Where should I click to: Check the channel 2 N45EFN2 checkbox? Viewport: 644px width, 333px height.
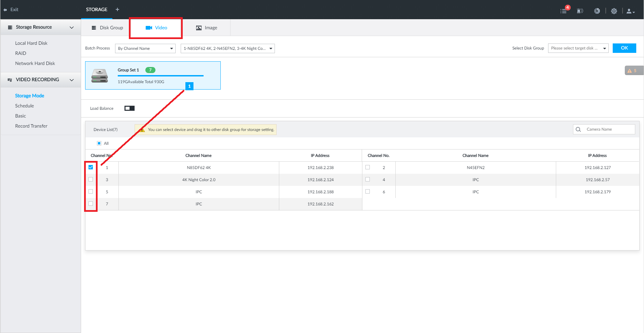(367, 167)
